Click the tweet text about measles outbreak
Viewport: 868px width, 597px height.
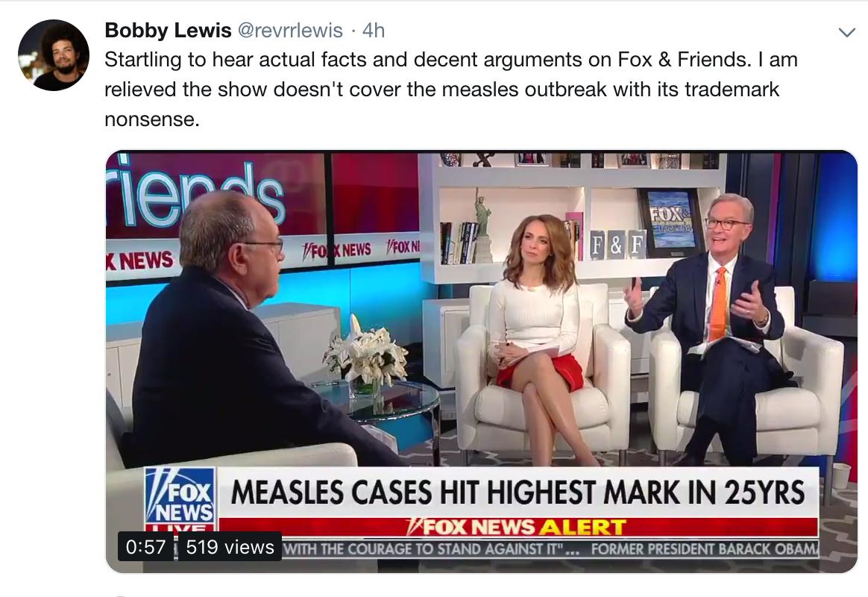(451, 89)
